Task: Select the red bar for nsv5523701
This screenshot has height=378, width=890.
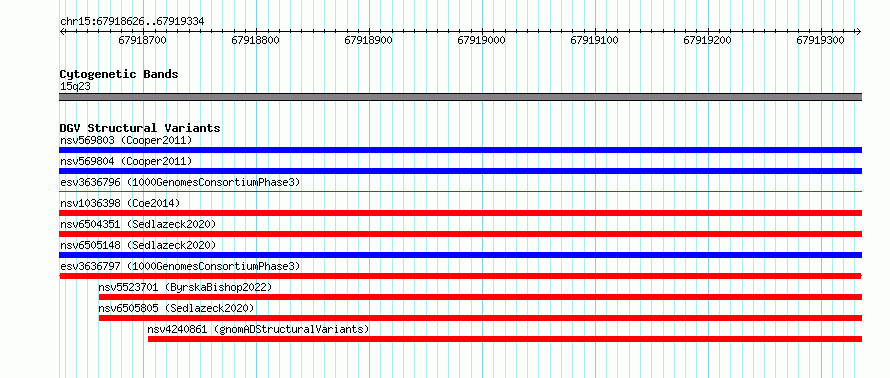Action: (x=480, y=297)
